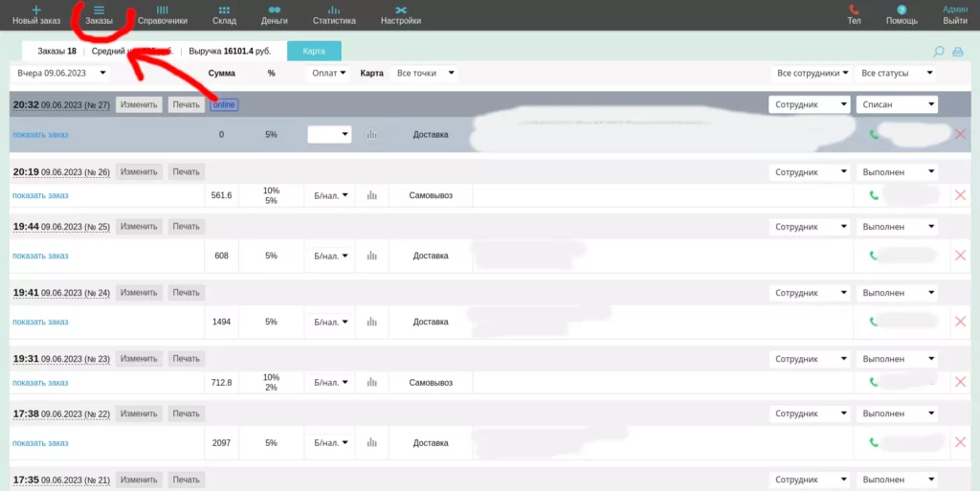Open the Склад warehouse menu
Screen dimensions: 980x491
pyautogui.click(x=224, y=14)
